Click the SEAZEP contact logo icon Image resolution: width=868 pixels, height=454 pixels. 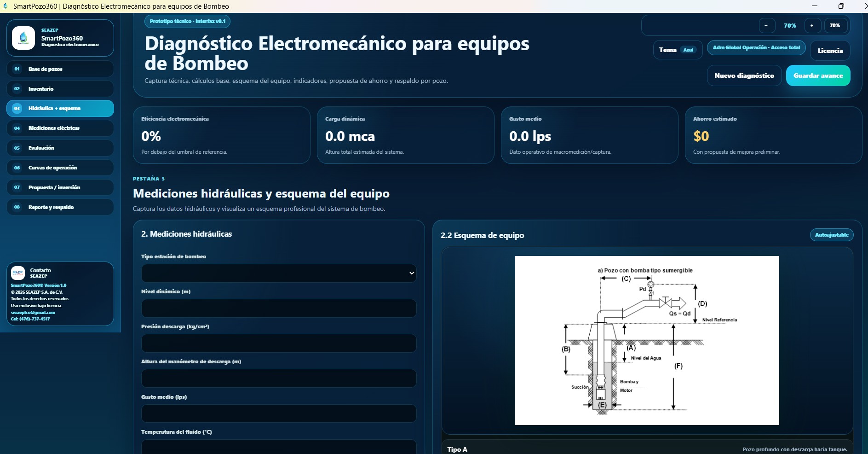[18, 273]
